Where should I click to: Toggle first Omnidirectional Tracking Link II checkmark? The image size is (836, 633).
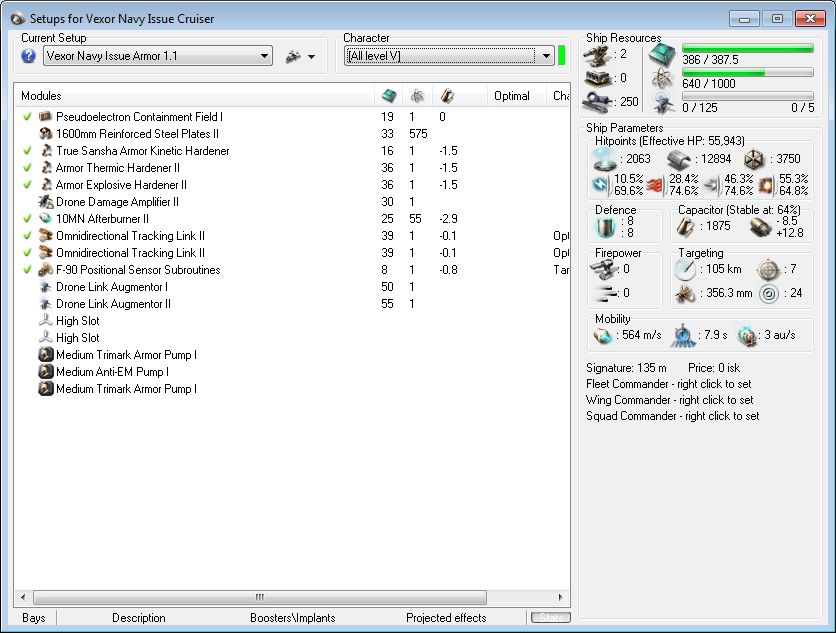[27, 236]
